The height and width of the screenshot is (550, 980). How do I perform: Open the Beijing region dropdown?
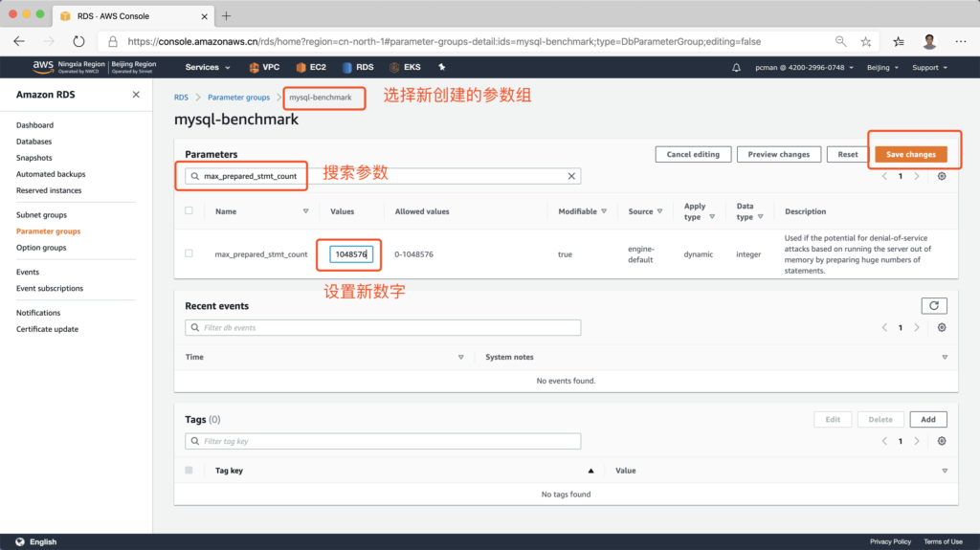(x=882, y=68)
